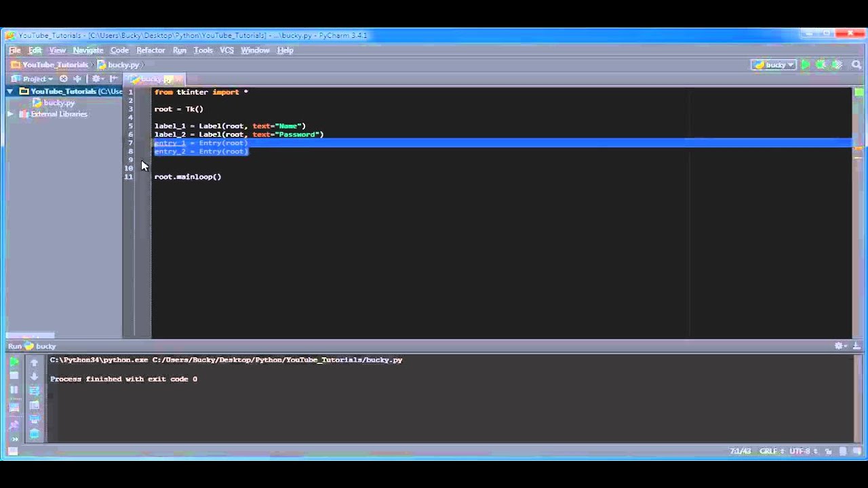
Task: Open the Window menu
Action: (255, 50)
